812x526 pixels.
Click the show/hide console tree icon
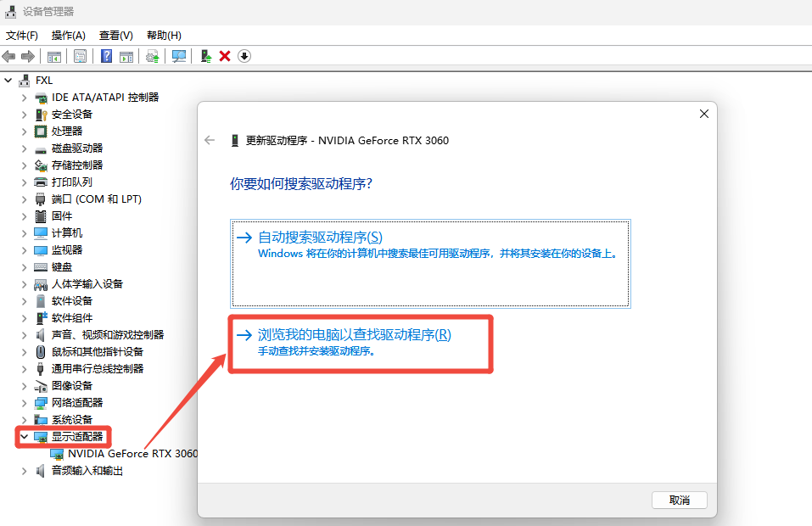(54, 56)
